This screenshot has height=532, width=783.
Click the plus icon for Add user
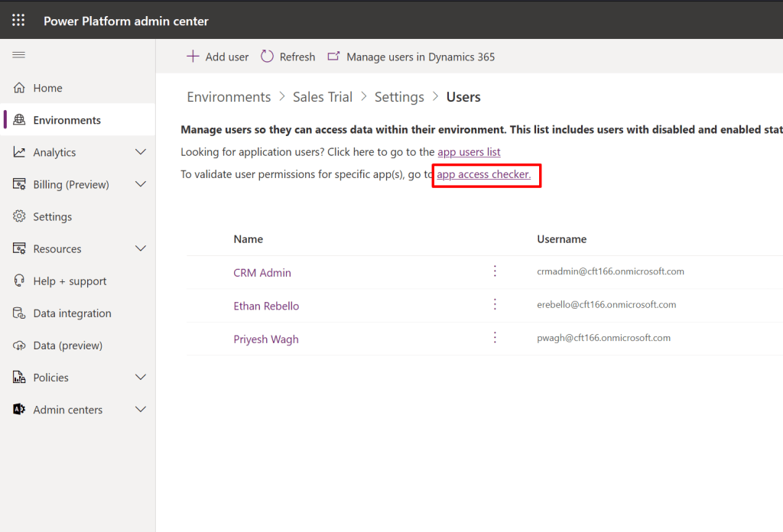[x=193, y=57]
